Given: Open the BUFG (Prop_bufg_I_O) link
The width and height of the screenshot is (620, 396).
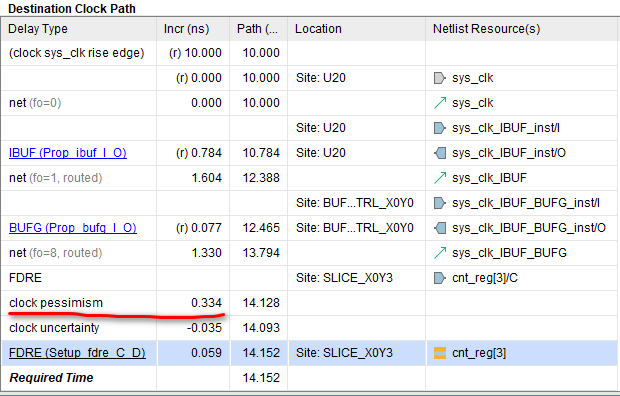Looking at the screenshot, I should (73, 228).
